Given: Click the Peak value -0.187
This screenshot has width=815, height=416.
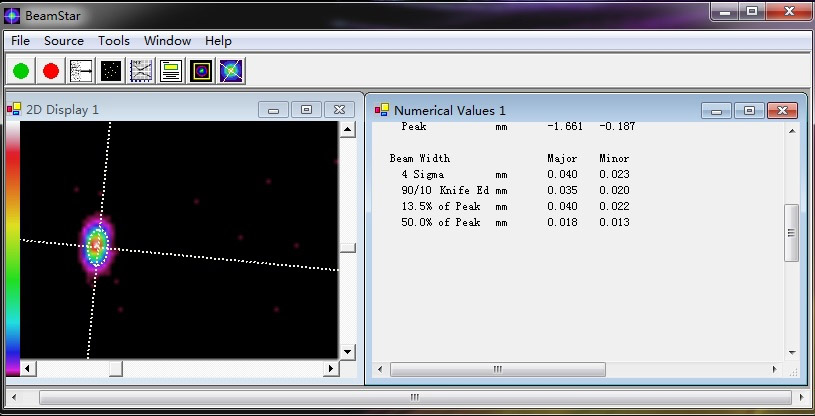Looking at the screenshot, I should tap(617, 126).
